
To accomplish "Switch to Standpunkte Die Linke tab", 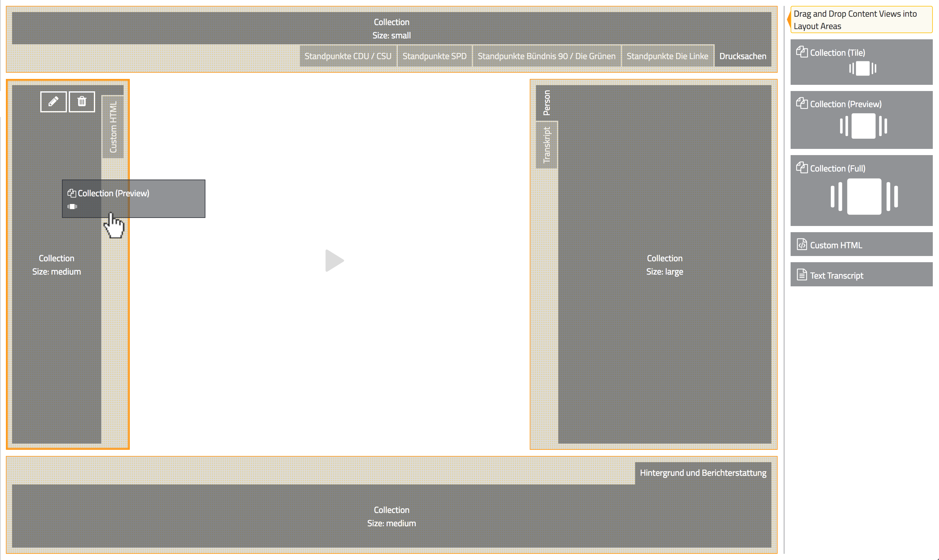I will click(x=667, y=56).
